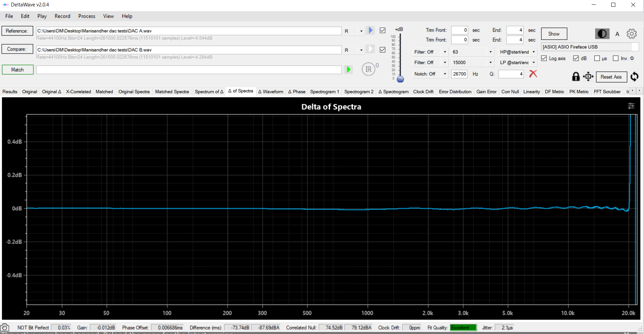Expand the second Filter: Off dropdown
The image size is (644, 334).
(445, 62)
